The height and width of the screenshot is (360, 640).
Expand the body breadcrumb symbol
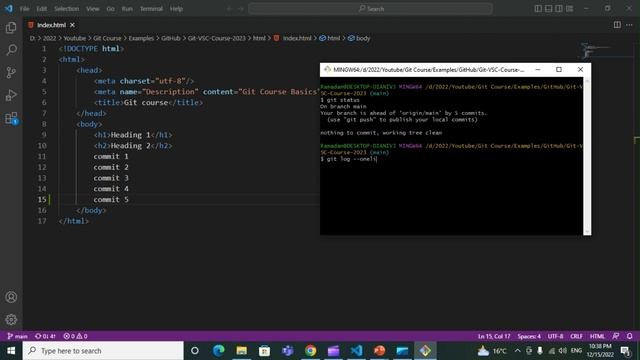click(x=359, y=38)
